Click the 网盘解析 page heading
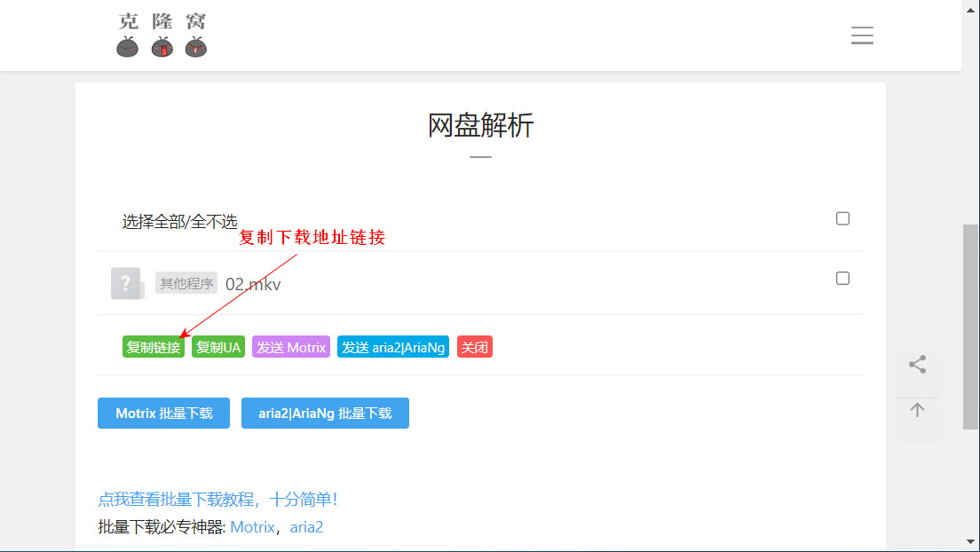This screenshot has height=552, width=980. point(480,125)
